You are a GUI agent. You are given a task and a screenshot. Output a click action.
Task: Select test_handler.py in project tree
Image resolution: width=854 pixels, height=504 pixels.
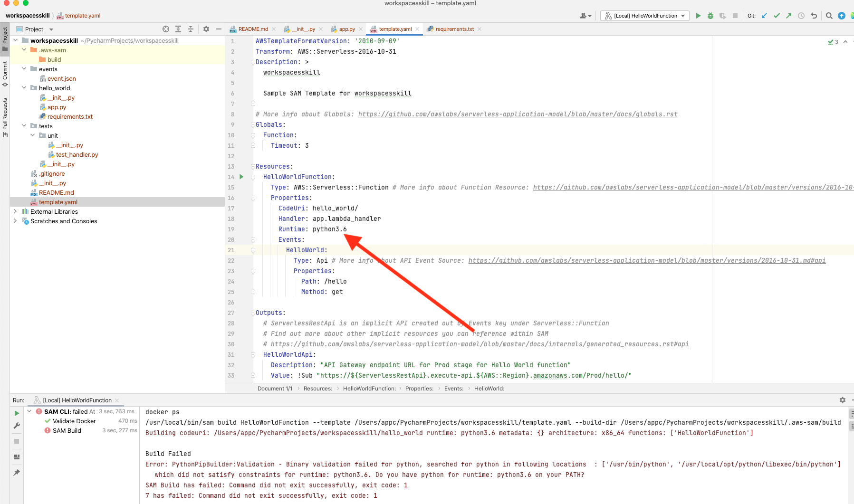pos(77,154)
